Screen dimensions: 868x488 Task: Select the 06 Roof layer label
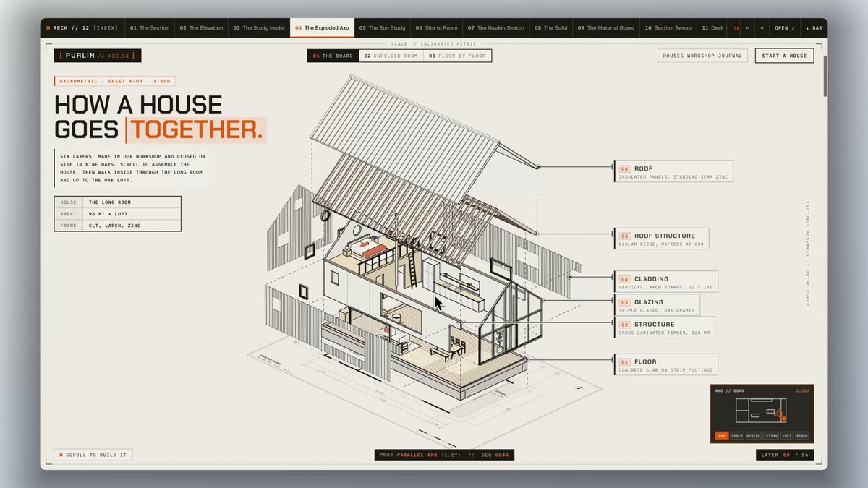tap(673, 171)
